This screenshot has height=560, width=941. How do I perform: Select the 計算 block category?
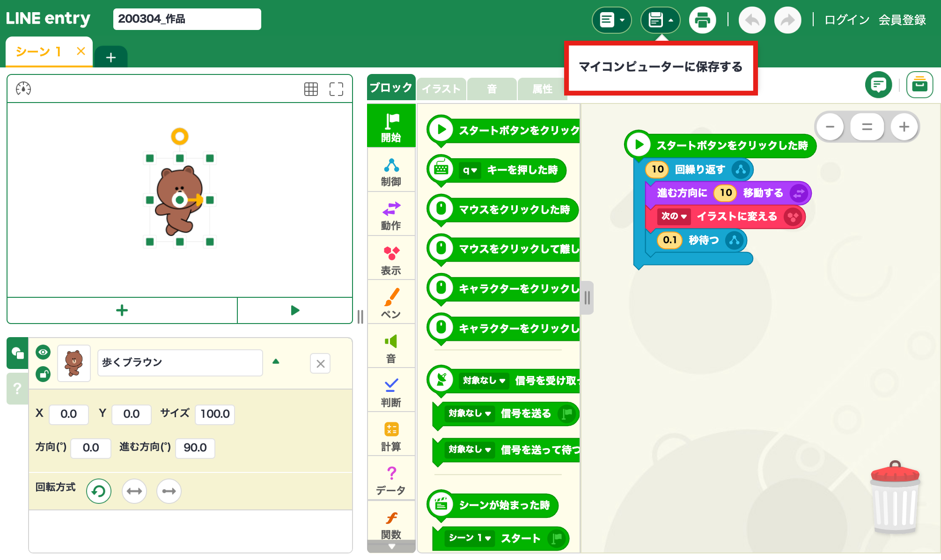pyautogui.click(x=391, y=435)
